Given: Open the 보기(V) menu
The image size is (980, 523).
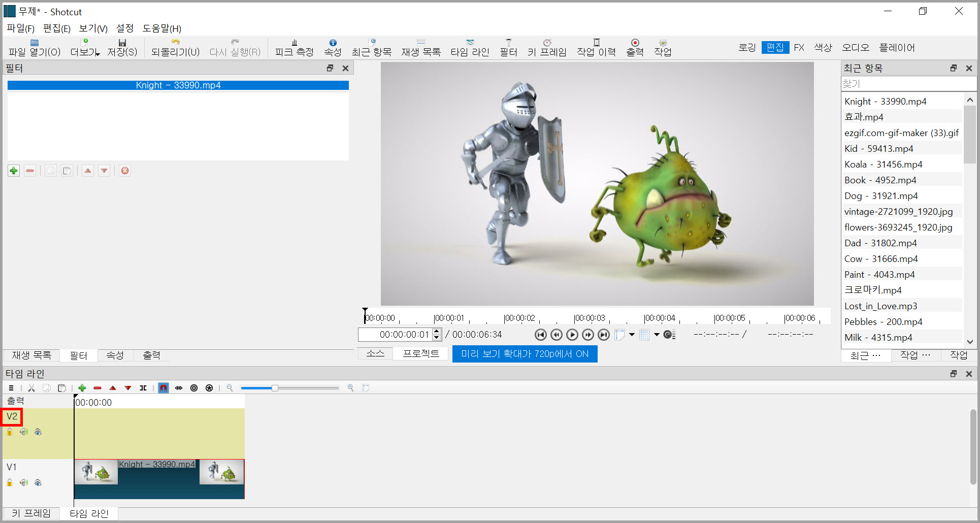Looking at the screenshot, I should point(93,28).
